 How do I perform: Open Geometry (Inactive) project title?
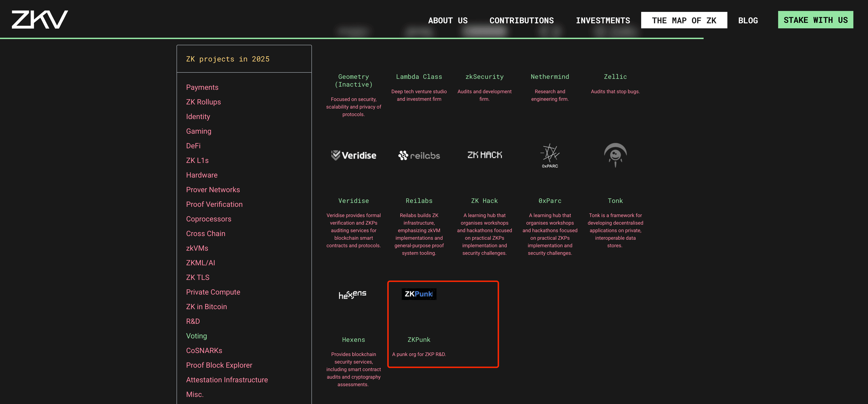point(354,80)
